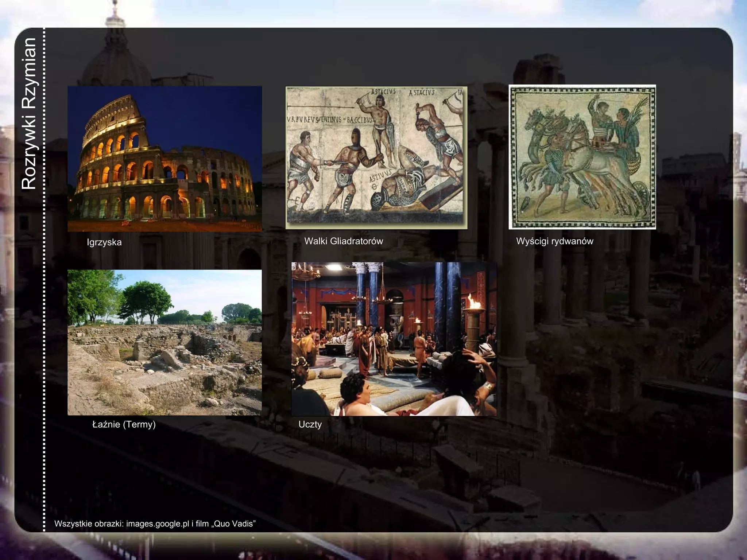Open the chariot race mosaic picture

click(x=582, y=157)
